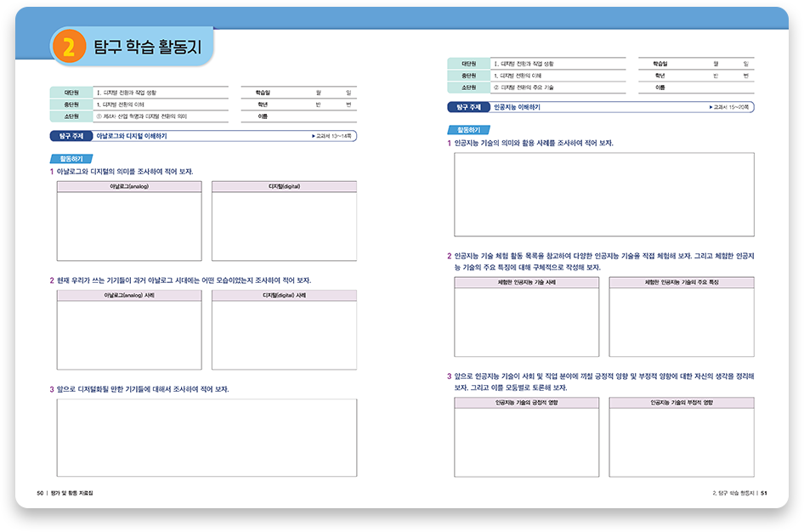Select '제4차 산업 혁명과 디지털 전환의 의미' text
This screenshot has width=804, height=532.
point(145,116)
